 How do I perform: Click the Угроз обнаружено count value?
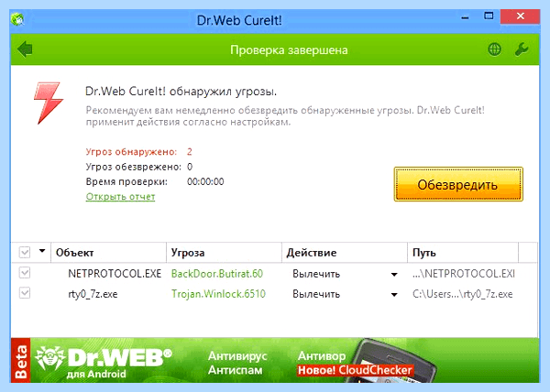(x=190, y=152)
